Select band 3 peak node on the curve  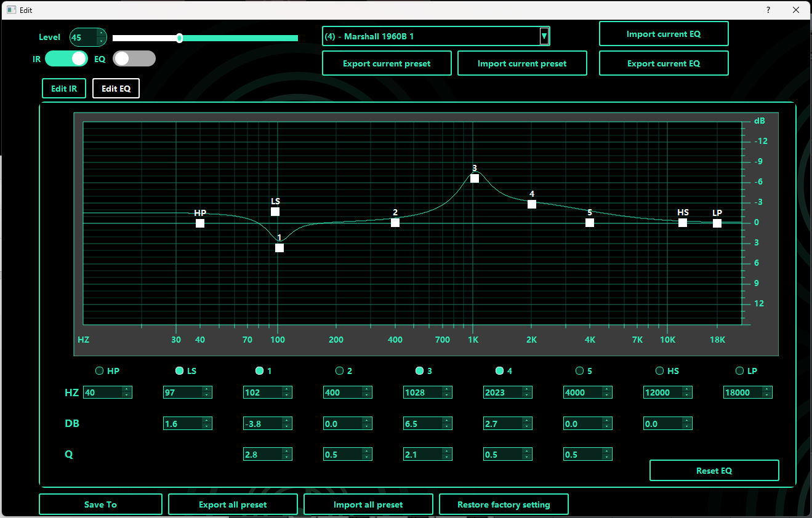click(475, 178)
